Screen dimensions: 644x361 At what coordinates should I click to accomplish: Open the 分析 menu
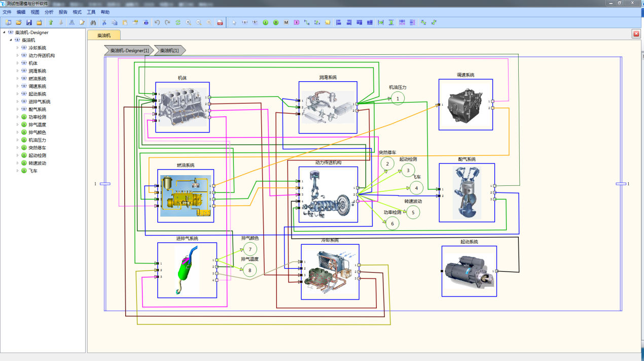click(49, 12)
